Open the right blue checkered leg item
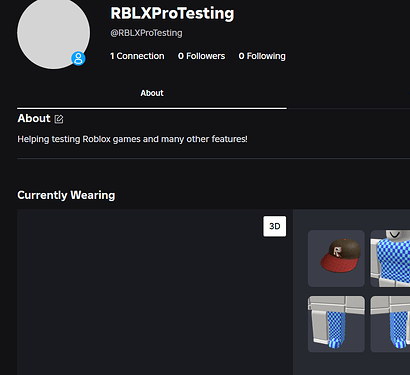Image resolution: width=410 pixels, height=375 pixels. point(390,324)
